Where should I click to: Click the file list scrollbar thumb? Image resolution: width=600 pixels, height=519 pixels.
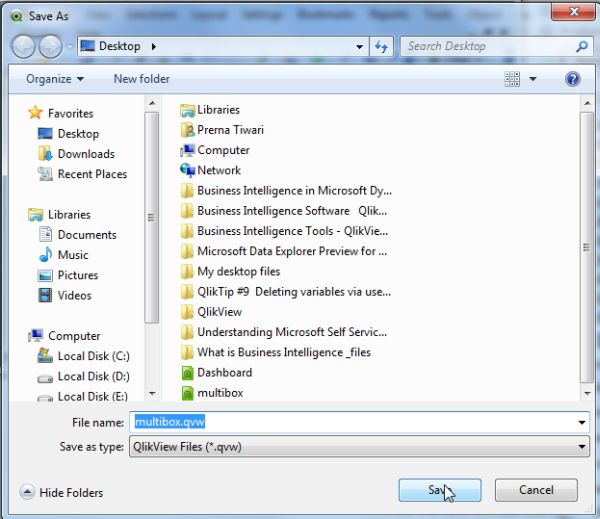click(586, 247)
